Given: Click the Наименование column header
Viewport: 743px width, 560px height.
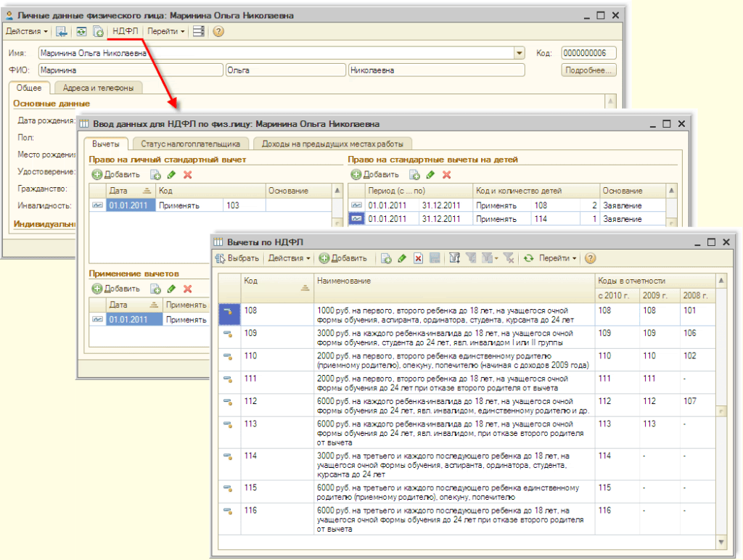Looking at the screenshot, I should coord(454,288).
